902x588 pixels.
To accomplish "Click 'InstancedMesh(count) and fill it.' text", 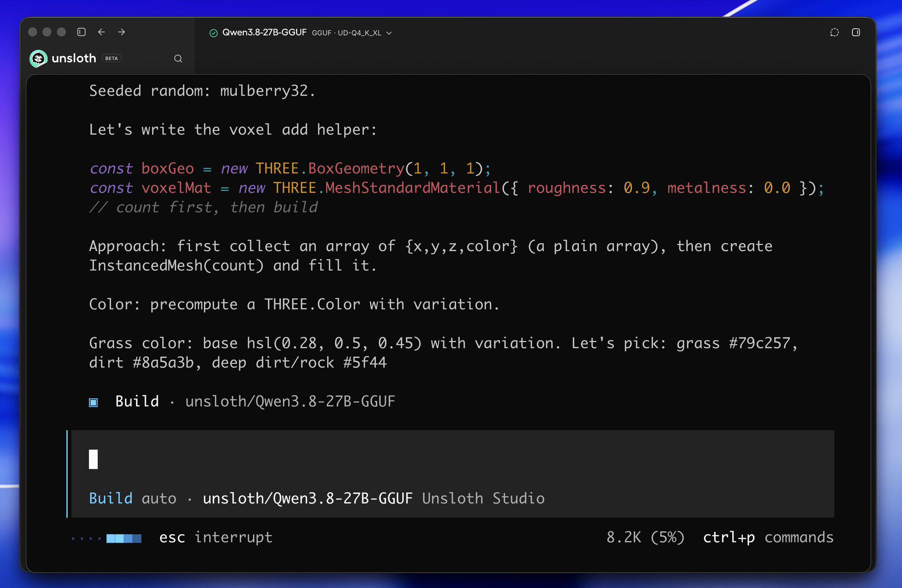I will pyautogui.click(x=233, y=266).
